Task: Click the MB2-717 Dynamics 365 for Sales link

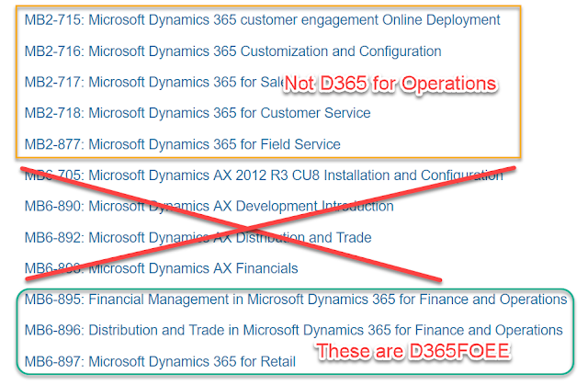Action: point(153,82)
